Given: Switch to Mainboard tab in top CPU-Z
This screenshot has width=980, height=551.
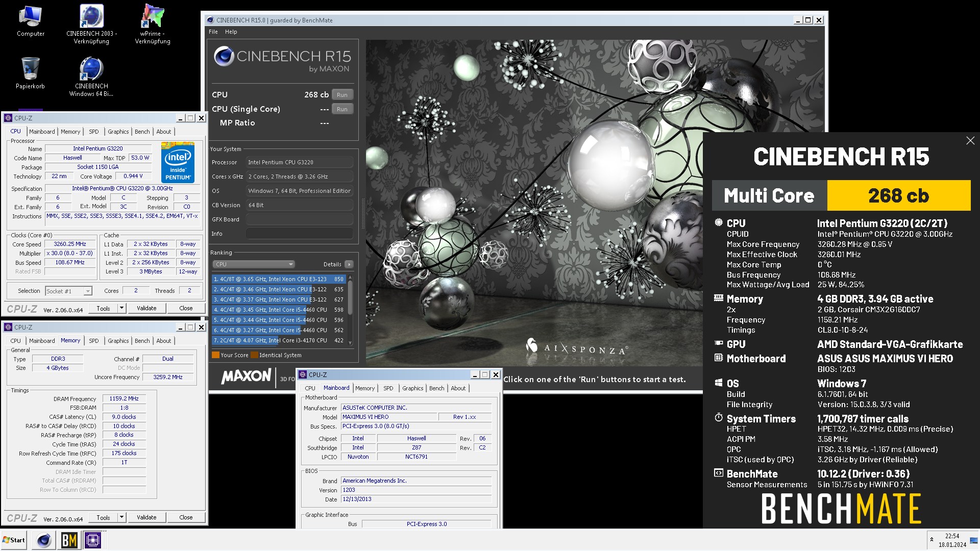Looking at the screenshot, I should [42, 132].
